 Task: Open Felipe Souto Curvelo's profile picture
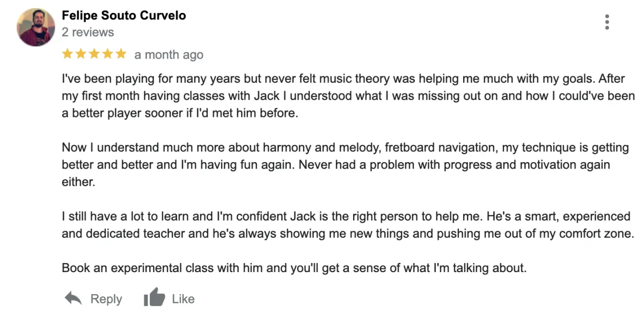(x=36, y=27)
